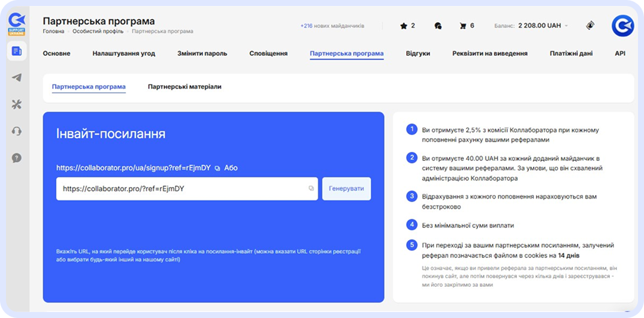Click the tools wrench sidebar icon
This screenshot has height=318, width=644.
[x=17, y=104]
